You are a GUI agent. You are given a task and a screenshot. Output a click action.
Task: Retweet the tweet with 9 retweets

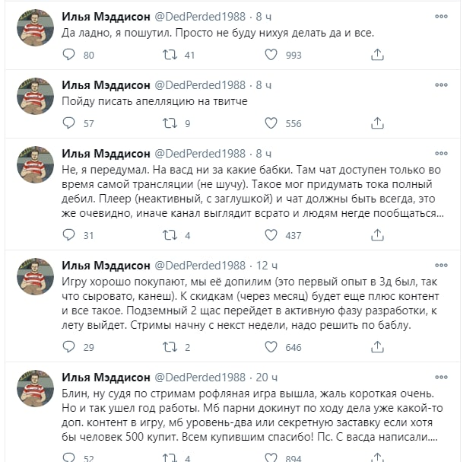coord(170,123)
